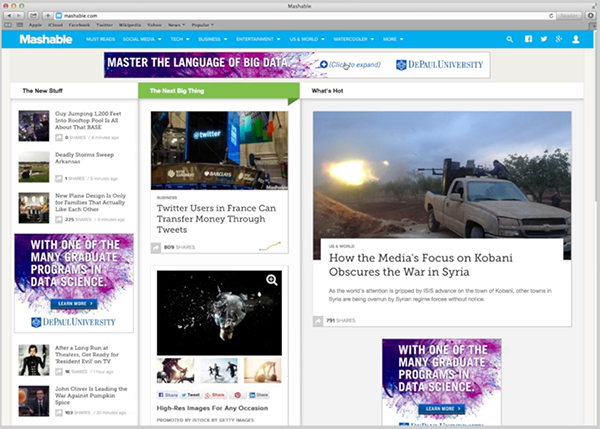The width and height of the screenshot is (600, 429).
Task: Click the expand plus icon in banner ad
Action: click(324, 64)
